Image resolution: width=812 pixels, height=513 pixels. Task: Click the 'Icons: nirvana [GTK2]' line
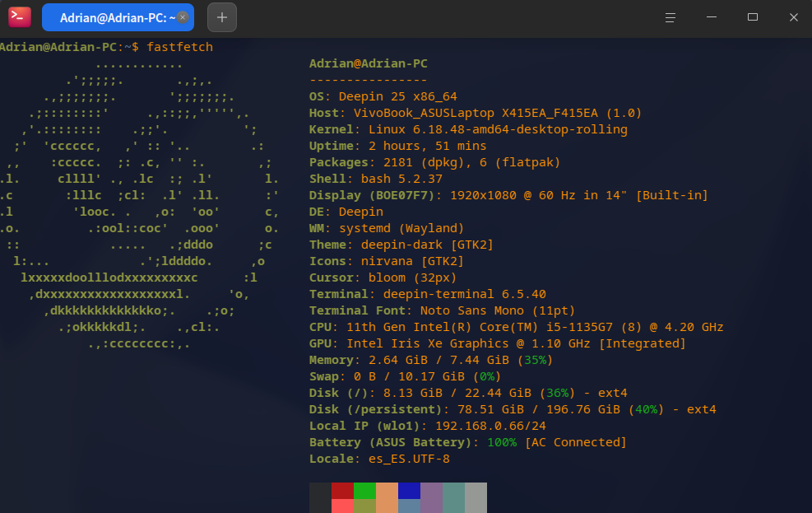point(387,261)
